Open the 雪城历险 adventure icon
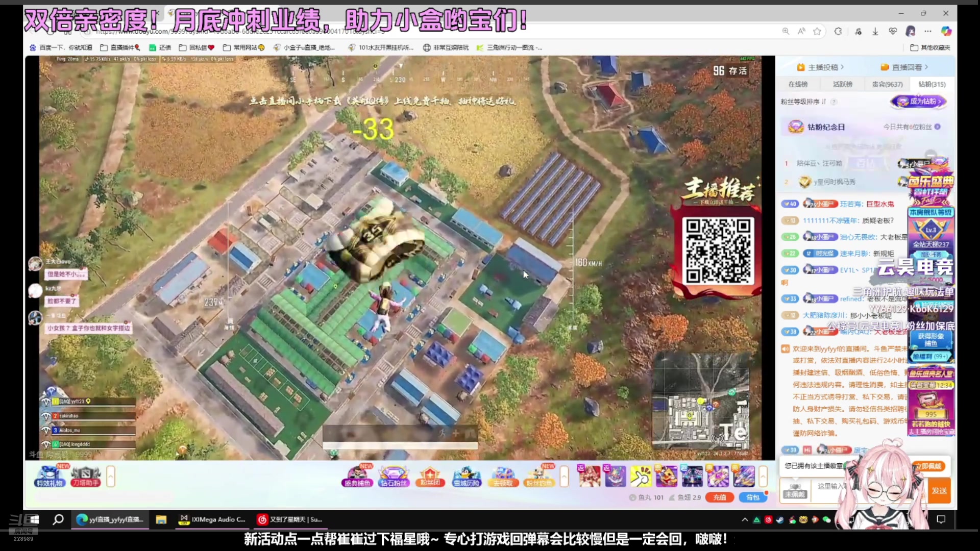This screenshot has height=551, width=980. point(467,477)
